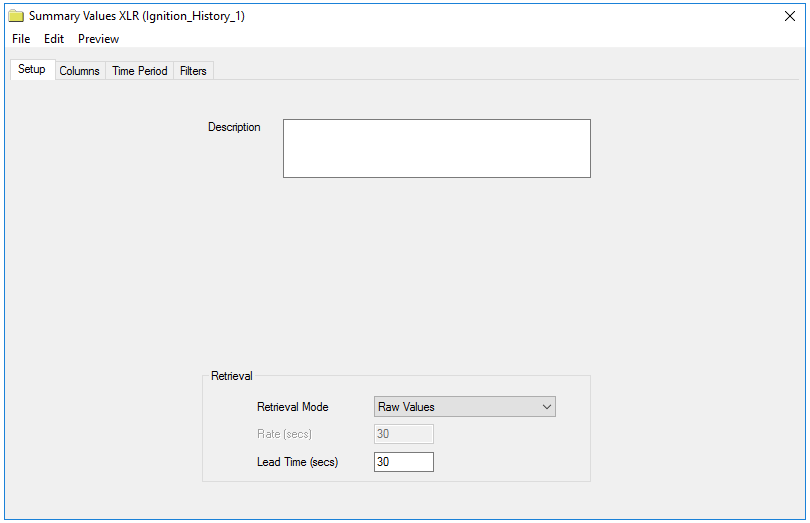Open the Preview menu
The width and height of the screenshot is (810, 523).
[x=98, y=39]
